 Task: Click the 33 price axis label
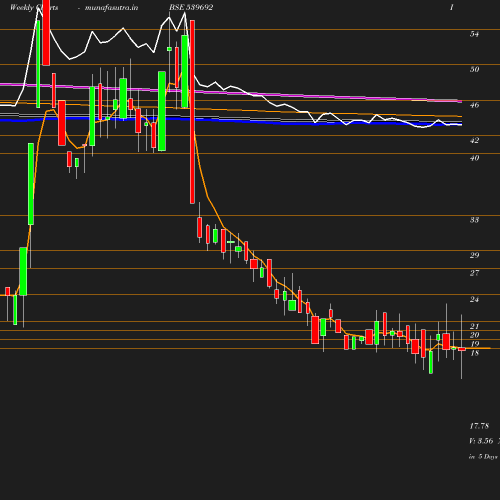[x=474, y=220]
